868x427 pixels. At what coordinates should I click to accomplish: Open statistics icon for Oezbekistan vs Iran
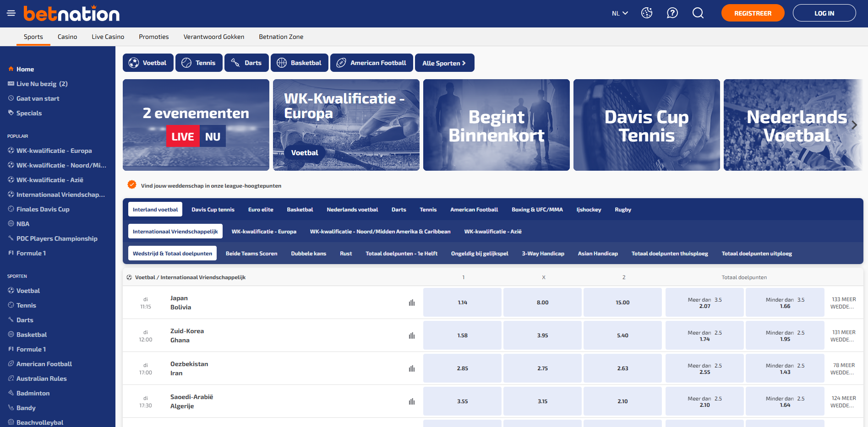click(412, 368)
